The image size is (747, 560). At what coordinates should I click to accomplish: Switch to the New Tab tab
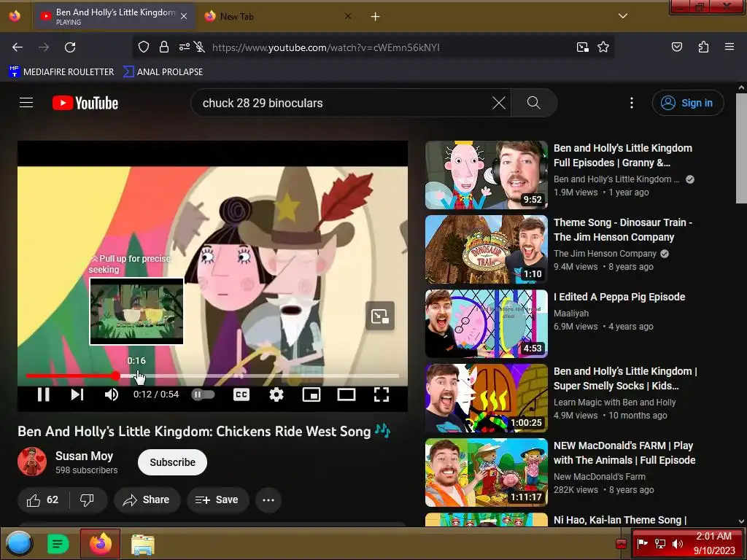279,17
